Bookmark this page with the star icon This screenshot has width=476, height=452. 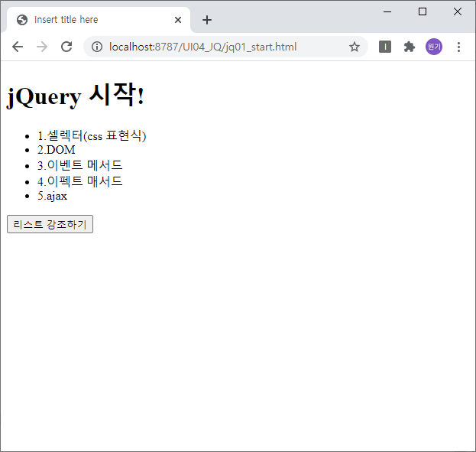click(x=354, y=47)
